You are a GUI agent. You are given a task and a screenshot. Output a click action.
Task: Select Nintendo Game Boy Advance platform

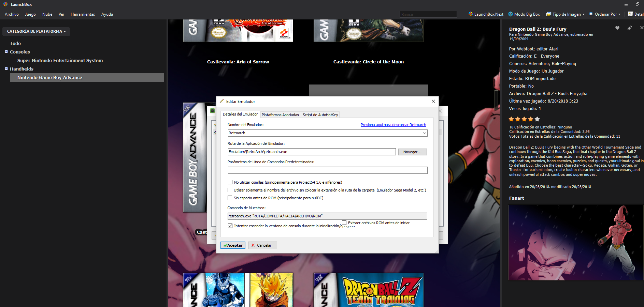(87, 78)
